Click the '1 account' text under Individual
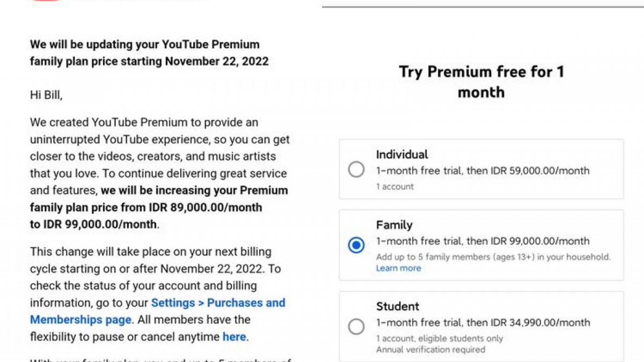This screenshot has width=644, height=362. pos(394,187)
